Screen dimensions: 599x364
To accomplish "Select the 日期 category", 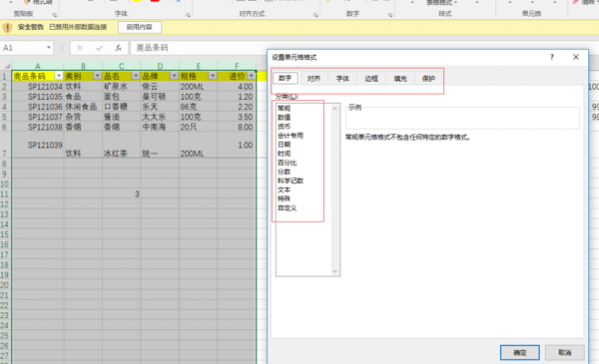I will 284,145.
